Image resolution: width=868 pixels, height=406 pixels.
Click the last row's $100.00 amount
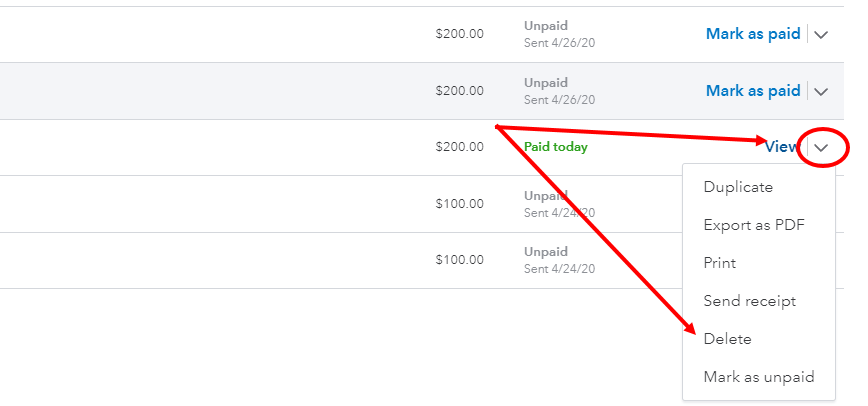pyautogui.click(x=459, y=260)
